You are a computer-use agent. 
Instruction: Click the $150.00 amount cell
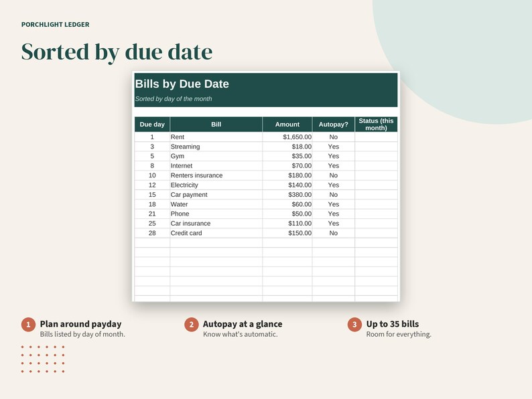pyautogui.click(x=287, y=233)
